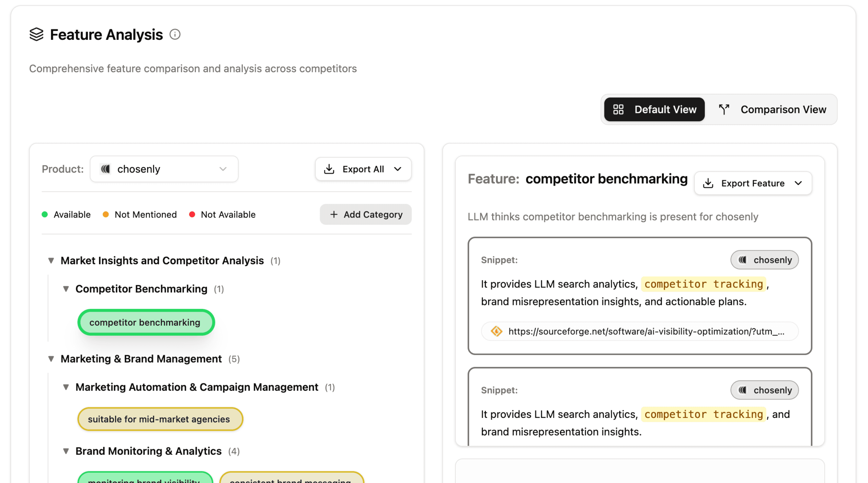Click the info icon beside Feature Analysis
This screenshot has height=483, width=868.
175,34
